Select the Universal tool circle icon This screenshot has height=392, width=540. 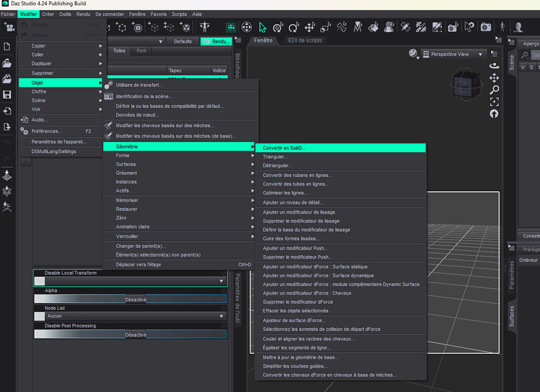point(278,27)
